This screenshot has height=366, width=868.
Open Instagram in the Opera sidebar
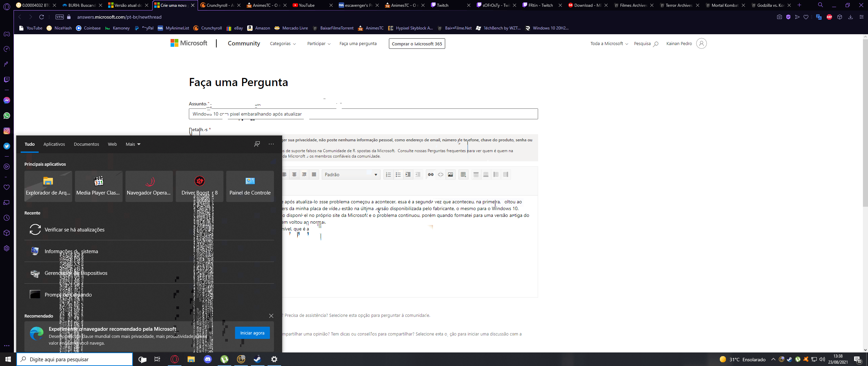point(7,131)
